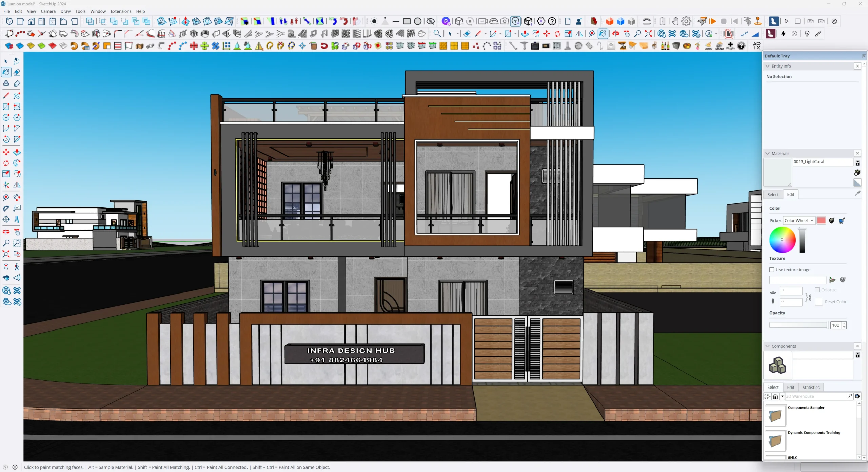Image resolution: width=868 pixels, height=472 pixels.
Task: Click the material preview thumbnail
Action: click(x=777, y=172)
